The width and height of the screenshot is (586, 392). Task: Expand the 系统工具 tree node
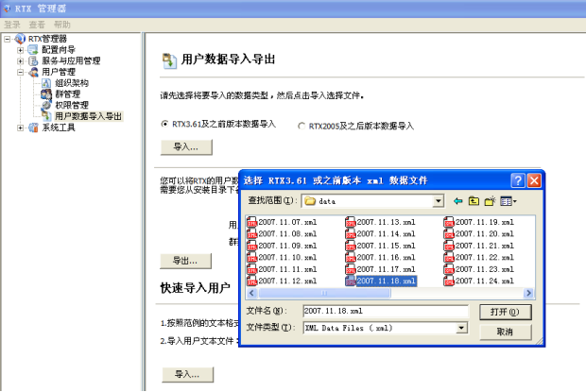[x=21, y=128]
